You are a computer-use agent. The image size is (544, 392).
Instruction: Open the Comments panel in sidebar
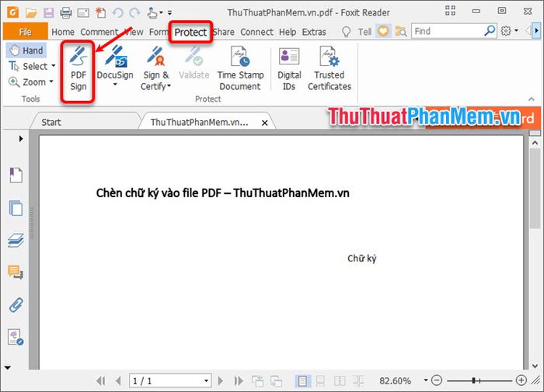point(16,272)
